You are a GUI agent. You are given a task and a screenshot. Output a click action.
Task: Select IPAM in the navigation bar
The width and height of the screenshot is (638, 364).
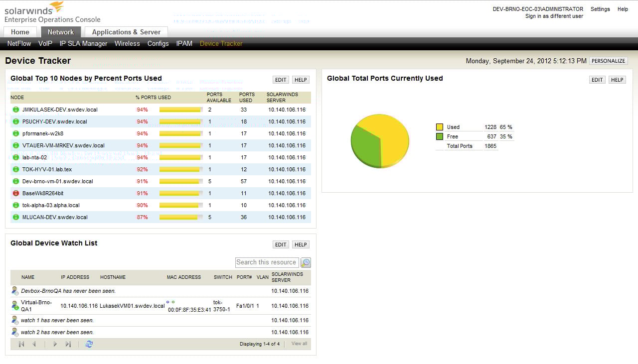[184, 44]
